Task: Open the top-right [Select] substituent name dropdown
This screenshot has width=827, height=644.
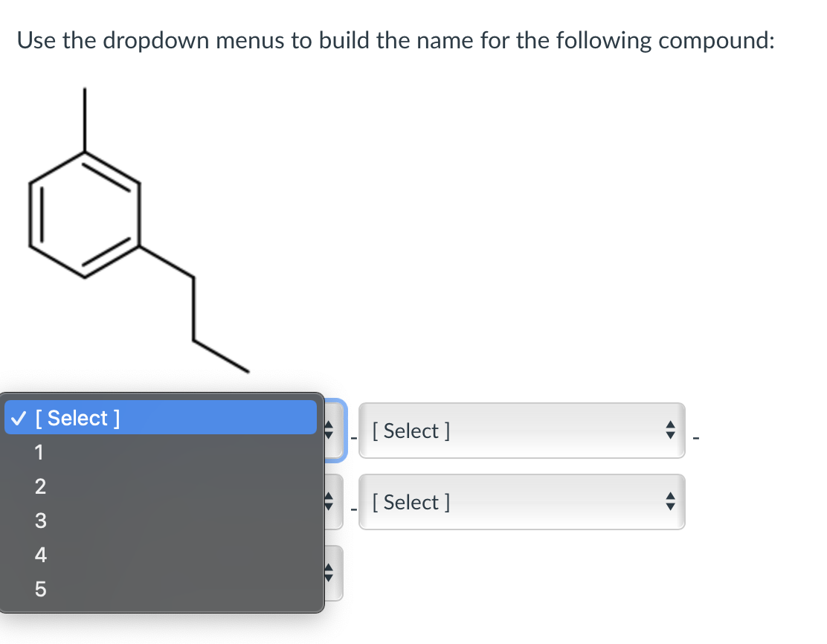Action: 521,430
